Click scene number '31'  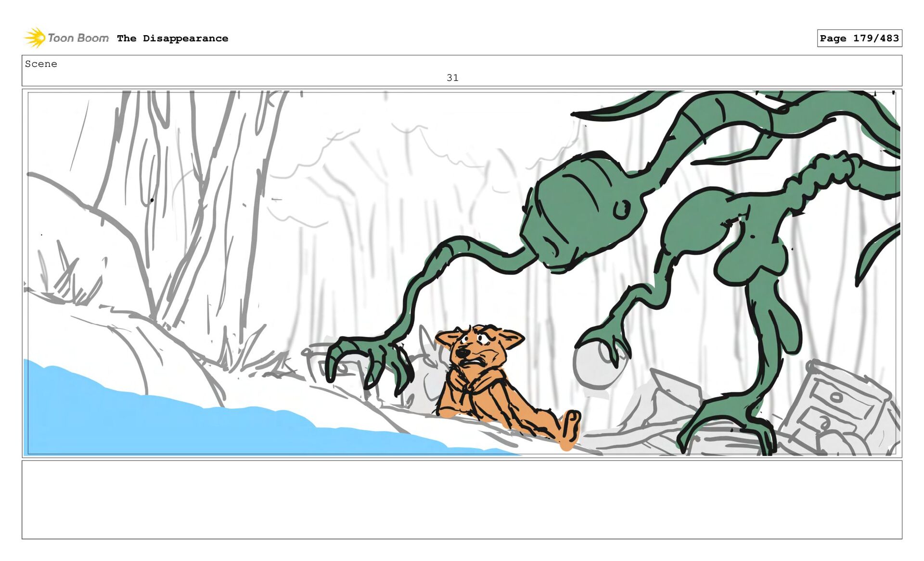(452, 77)
